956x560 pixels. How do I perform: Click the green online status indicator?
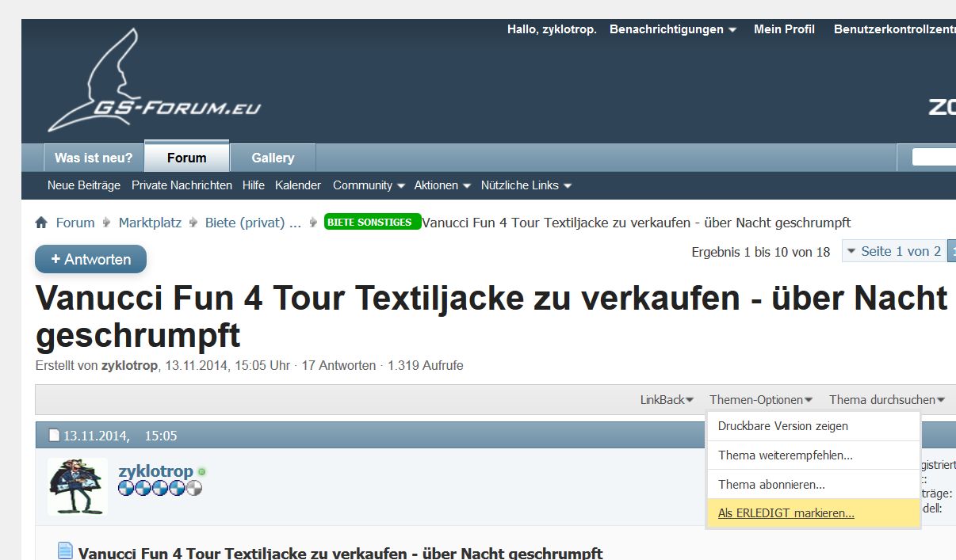click(202, 472)
